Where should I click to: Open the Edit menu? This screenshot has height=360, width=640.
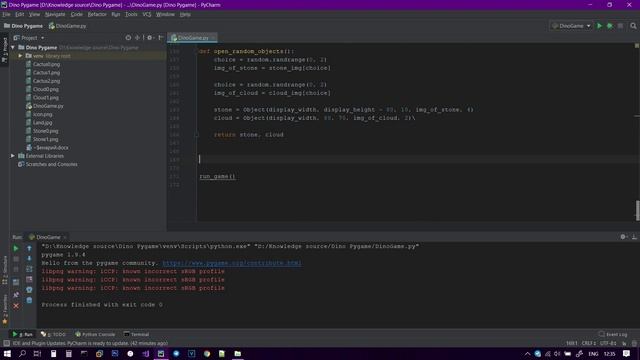tap(20, 14)
